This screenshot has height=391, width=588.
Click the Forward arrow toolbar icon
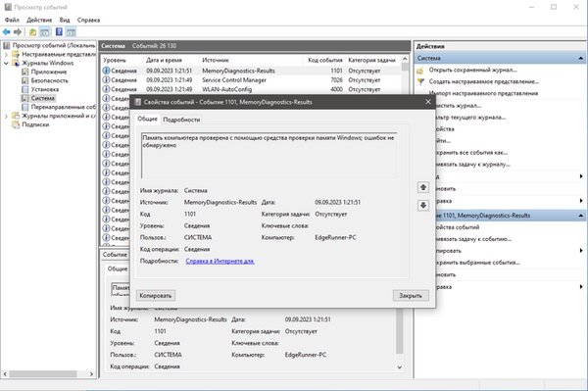point(18,32)
